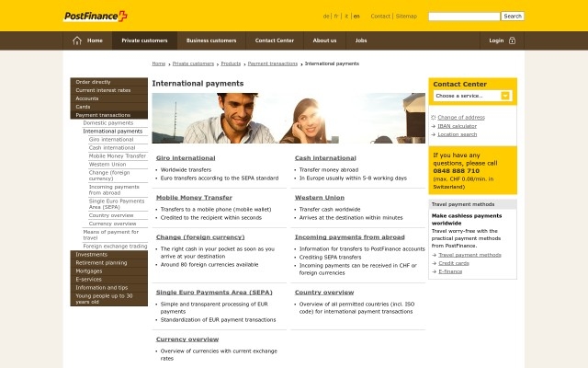Viewport: 588px width, 368px height.
Task: Click the arrow icon beside Credit cards
Action: [x=435, y=263]
